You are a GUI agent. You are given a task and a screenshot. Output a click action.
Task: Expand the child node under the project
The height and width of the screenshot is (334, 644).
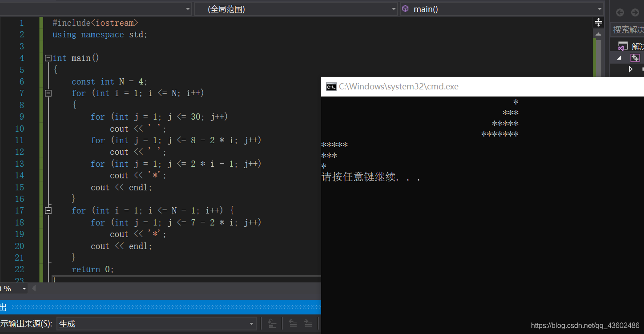[630, 69]
